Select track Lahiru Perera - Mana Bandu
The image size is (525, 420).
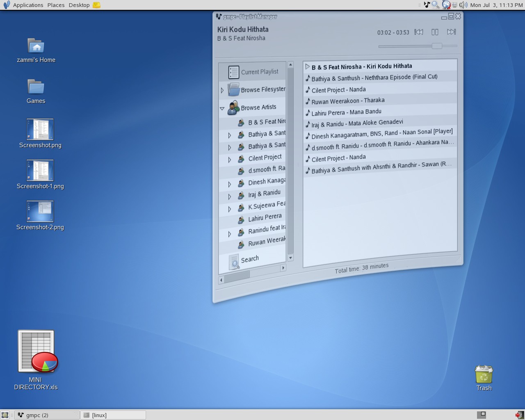coord(380,111)
